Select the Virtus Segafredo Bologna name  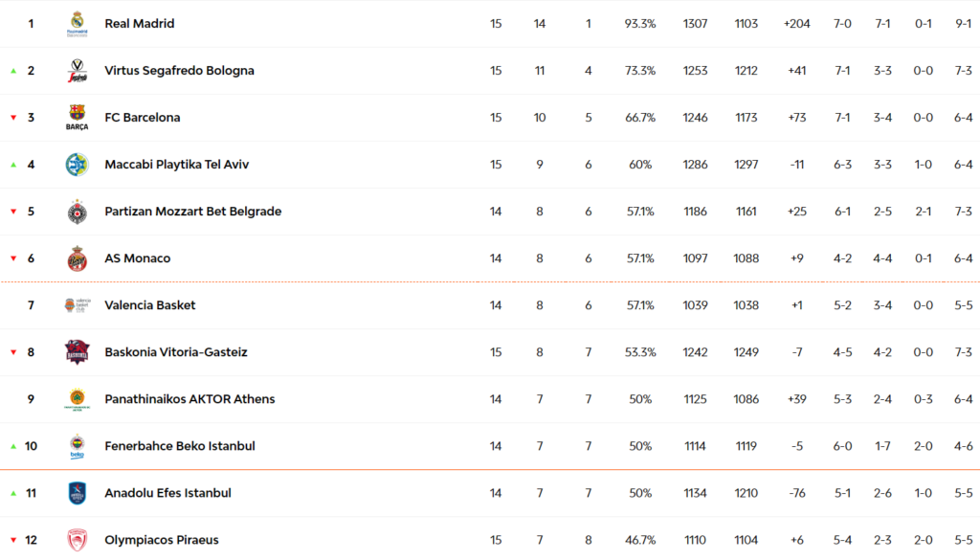coord(179,70)
